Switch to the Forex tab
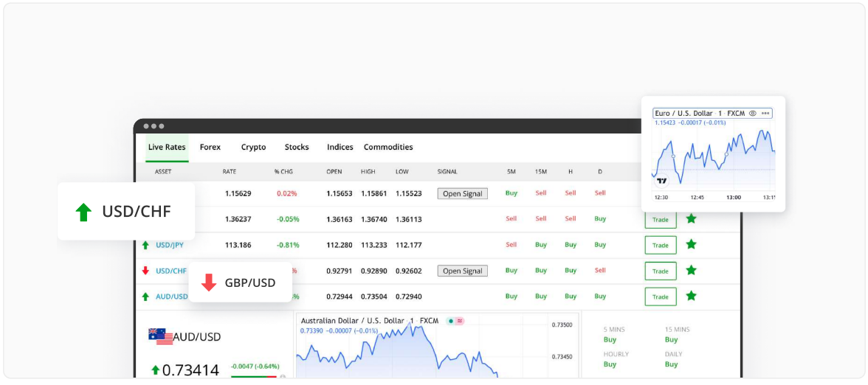The image size is (868, 385). point(210,147)
